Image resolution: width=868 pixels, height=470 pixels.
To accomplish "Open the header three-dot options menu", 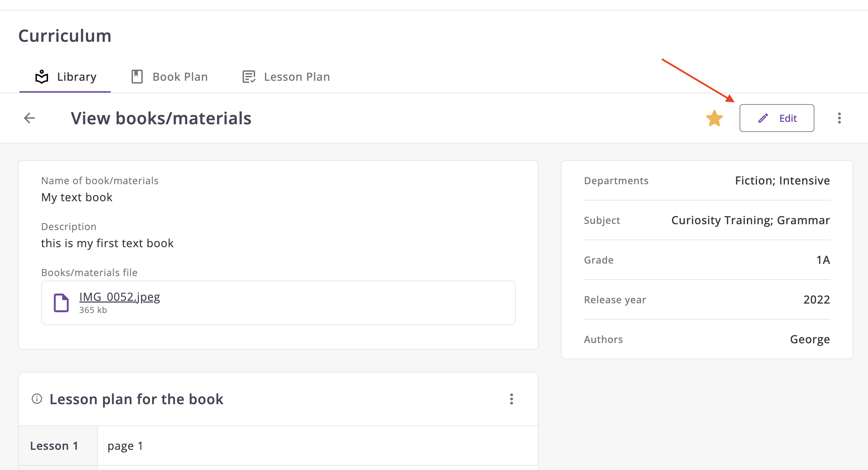I will (839, 118).
